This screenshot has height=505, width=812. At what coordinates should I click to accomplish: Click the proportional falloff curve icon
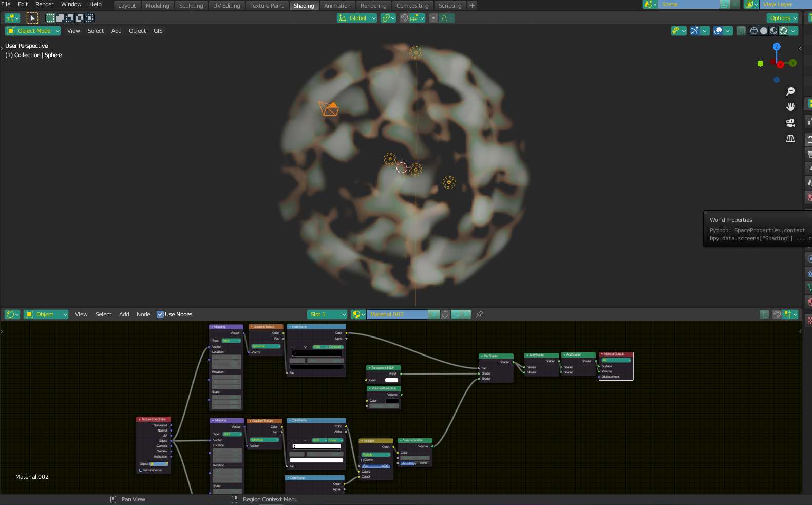(x=447, y=18)
